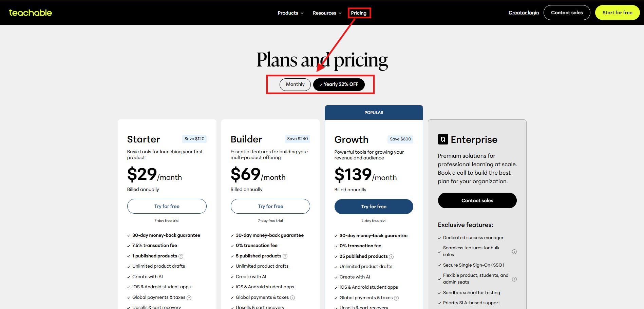The height and width of the screenshot is (309, 644).
Task: Open tooltip beside Builder's 5 published products
Action: tap(285, 256)
